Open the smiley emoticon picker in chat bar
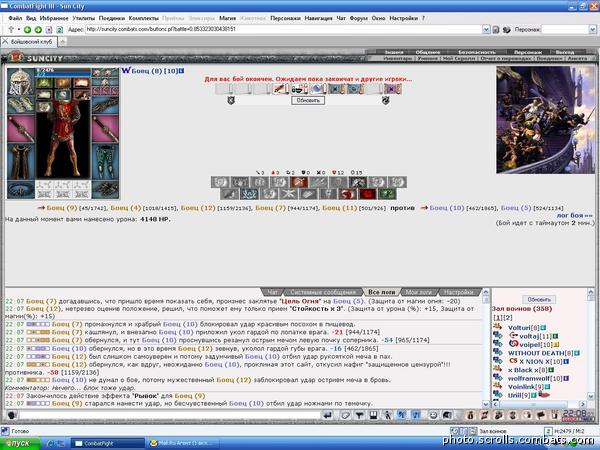Viewport: 600px width, 450px height. pos(434,415)
